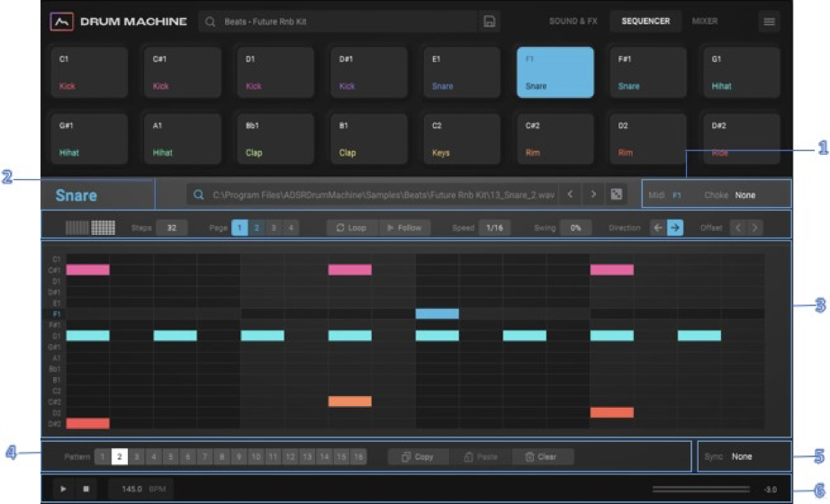830x504 pixels.
Task: Click the red D#2 step note
Action: [x=88, y=424]
